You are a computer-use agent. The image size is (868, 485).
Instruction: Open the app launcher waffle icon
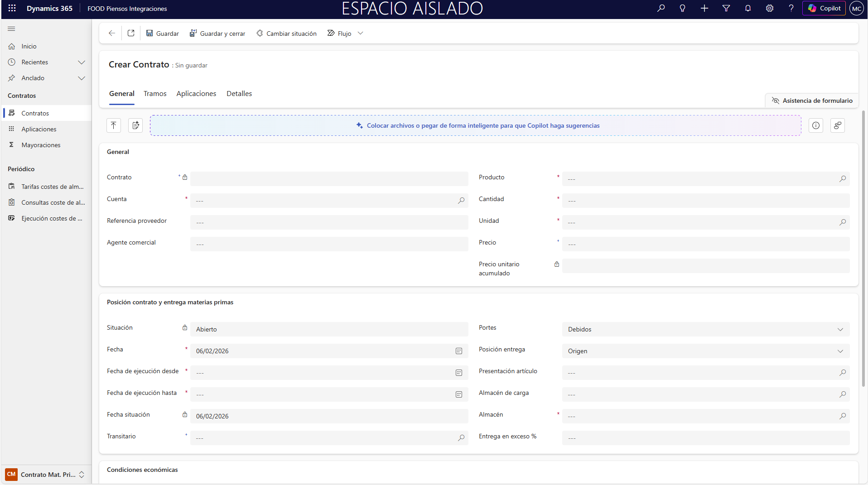pos(12,8)
